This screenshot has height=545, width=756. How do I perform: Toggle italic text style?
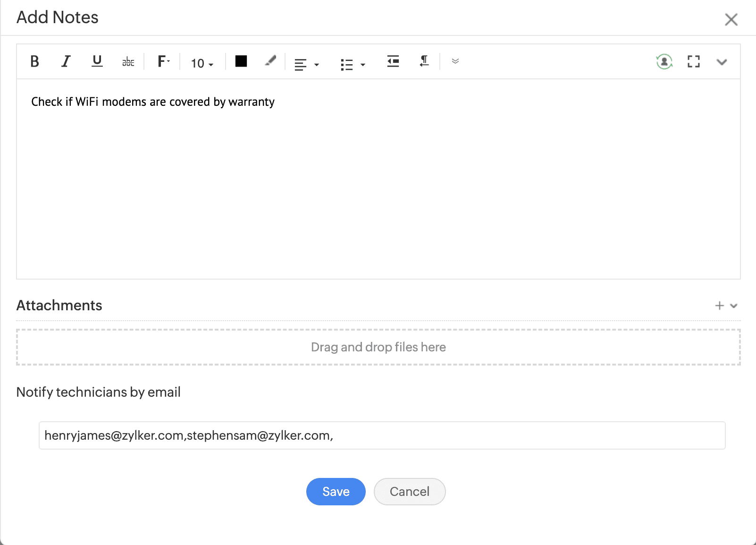point(66,61)
